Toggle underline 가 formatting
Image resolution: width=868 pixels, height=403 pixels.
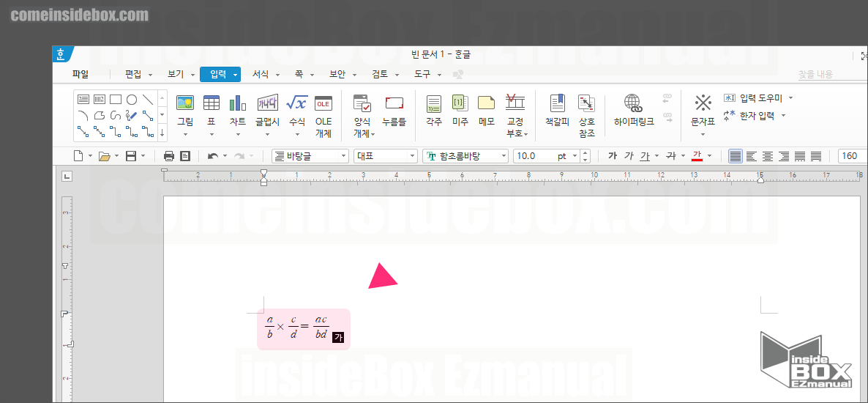click(x=644, y=156)
